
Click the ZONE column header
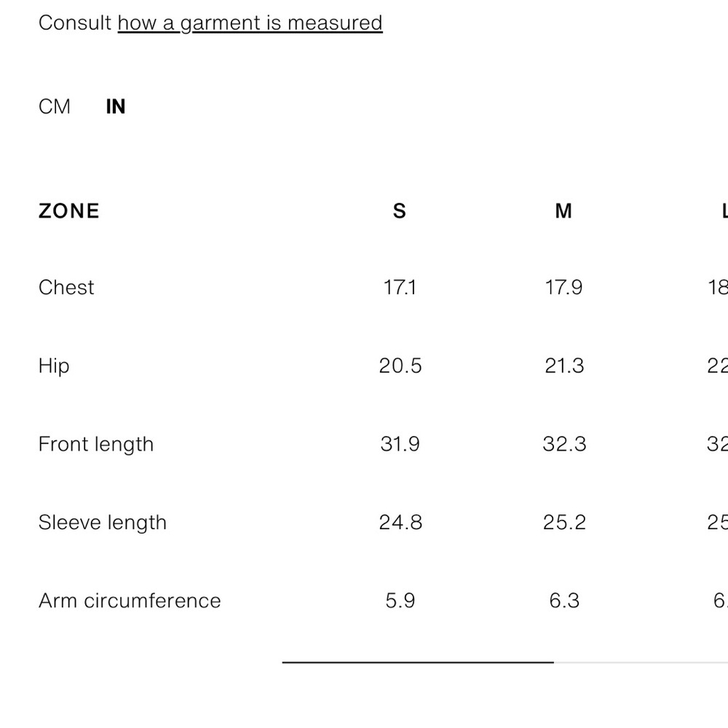pos(69,211)
